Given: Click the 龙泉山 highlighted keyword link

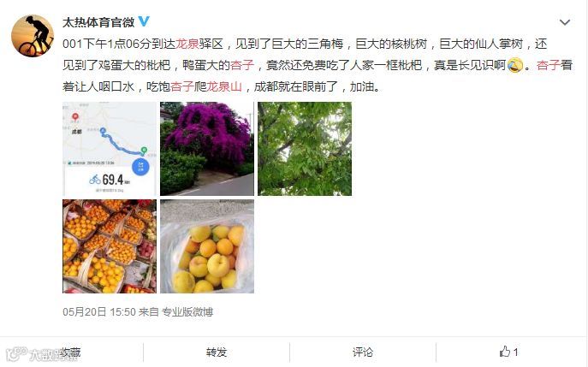Looking at the screenshot, I should 224,87.
